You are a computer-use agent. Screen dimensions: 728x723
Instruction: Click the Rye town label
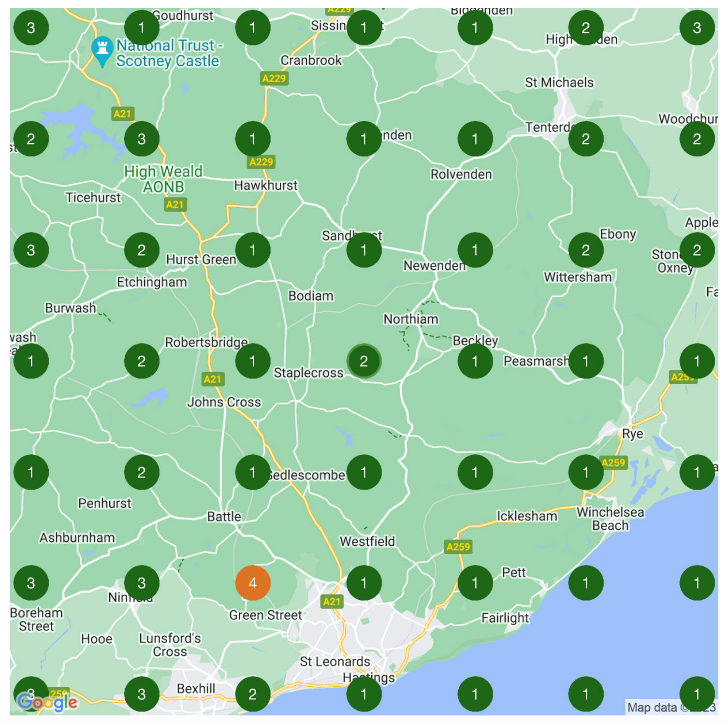tap(632, 434)
